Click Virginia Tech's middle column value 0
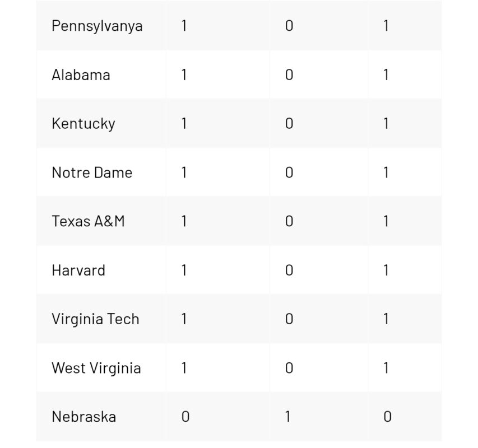The width and height of the screenshot is (478, 448). tap(289, 319)
